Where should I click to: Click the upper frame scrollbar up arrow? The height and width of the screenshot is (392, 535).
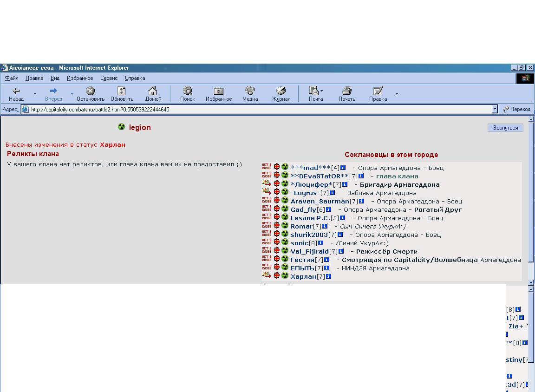(x=530, y=119)
